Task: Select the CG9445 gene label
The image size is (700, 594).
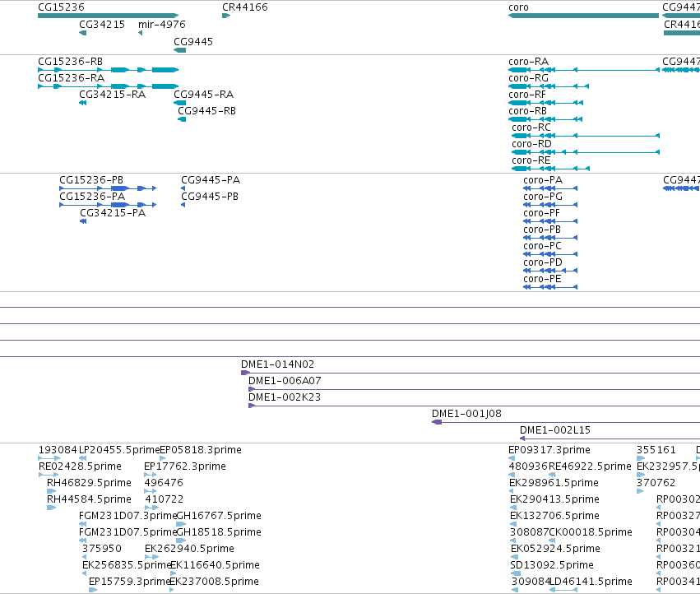Action: (193, 41)
